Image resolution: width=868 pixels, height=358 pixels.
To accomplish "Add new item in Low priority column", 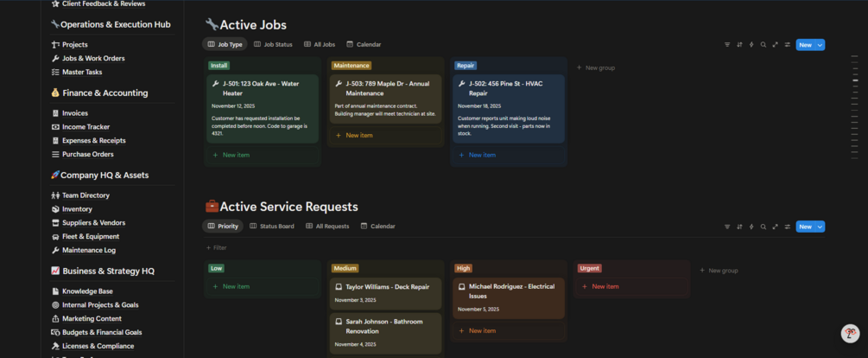I will pos(263,286).
